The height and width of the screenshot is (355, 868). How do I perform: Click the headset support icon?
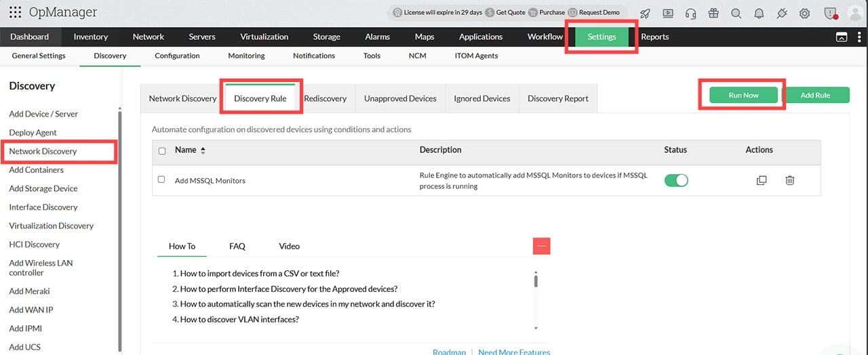(690, 13)
